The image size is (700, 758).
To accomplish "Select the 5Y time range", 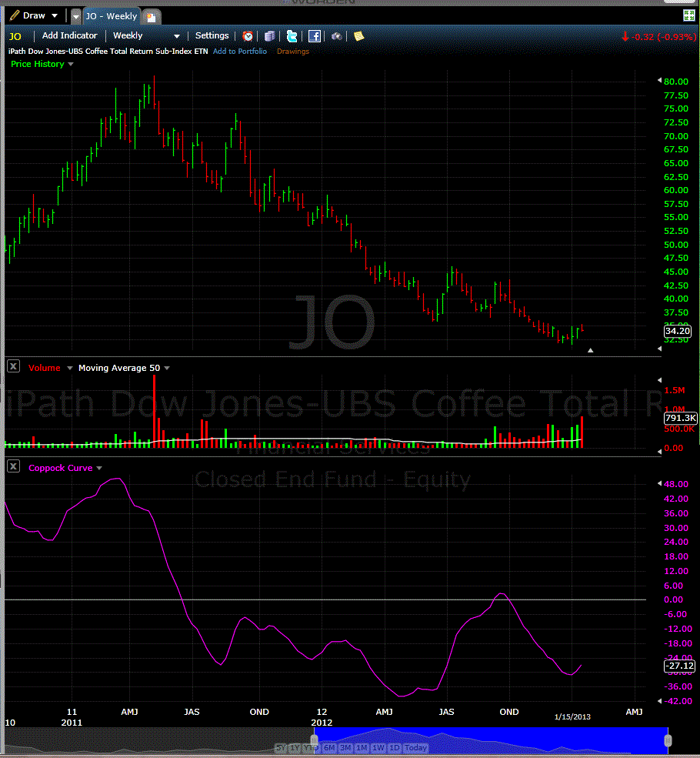I will pos(281,748).
